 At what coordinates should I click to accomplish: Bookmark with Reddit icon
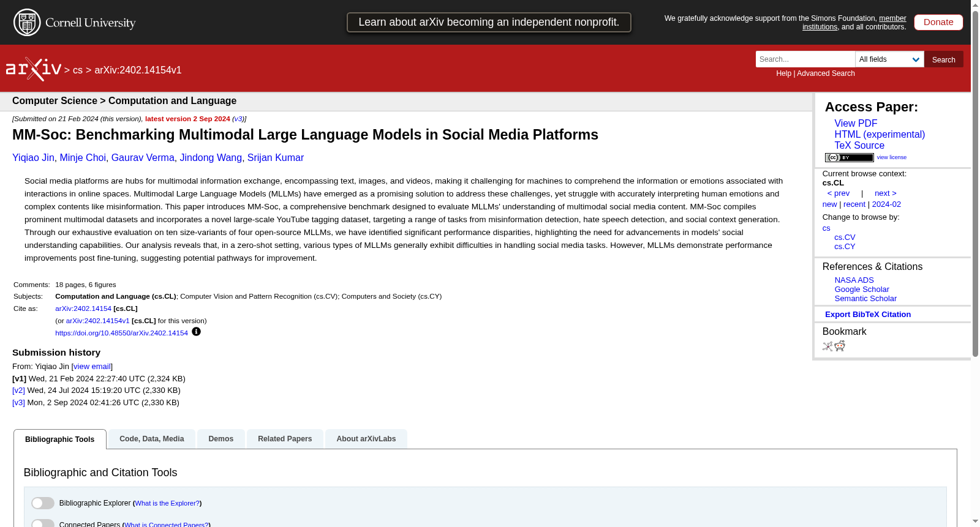(840, 346)
